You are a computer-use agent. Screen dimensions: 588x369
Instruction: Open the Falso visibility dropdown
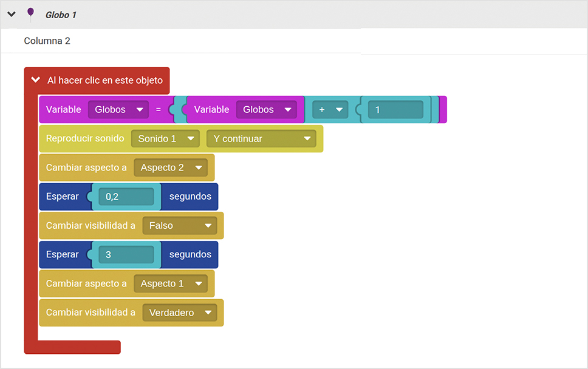tap(180, 226)
